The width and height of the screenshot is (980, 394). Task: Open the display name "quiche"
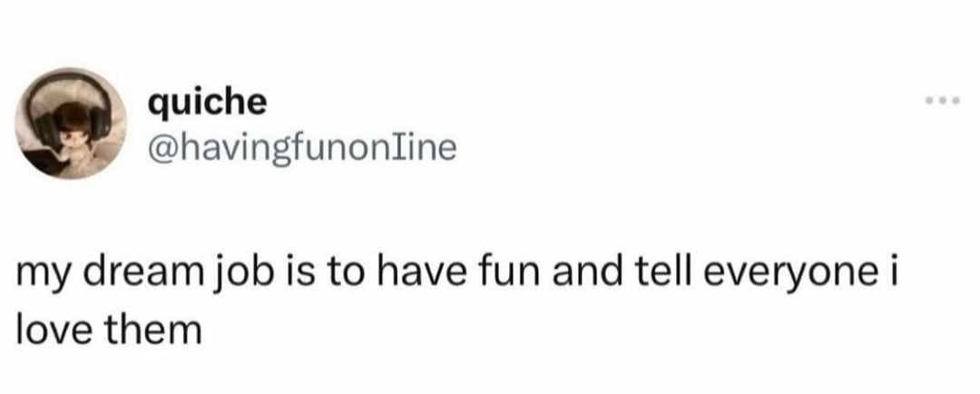click(x=209, y=104)
